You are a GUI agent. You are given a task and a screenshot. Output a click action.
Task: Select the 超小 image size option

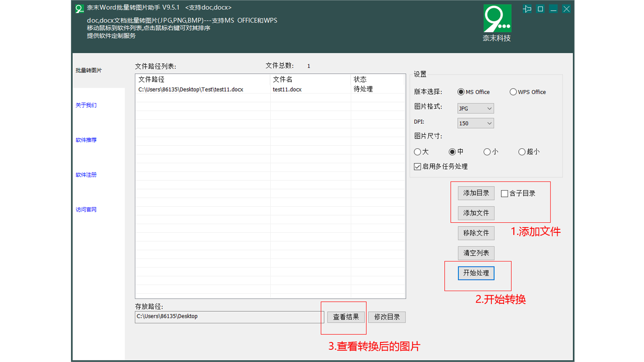click(522, 151)
